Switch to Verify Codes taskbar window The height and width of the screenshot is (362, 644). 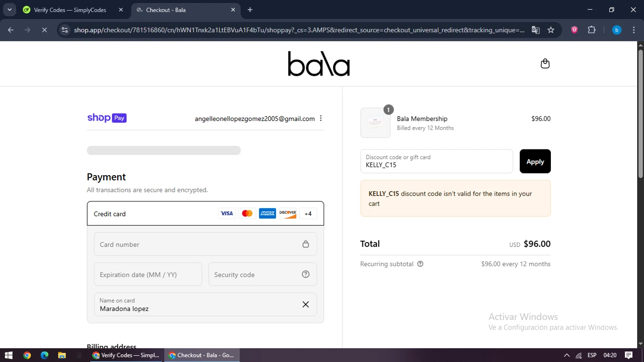(x=126, y=355)
